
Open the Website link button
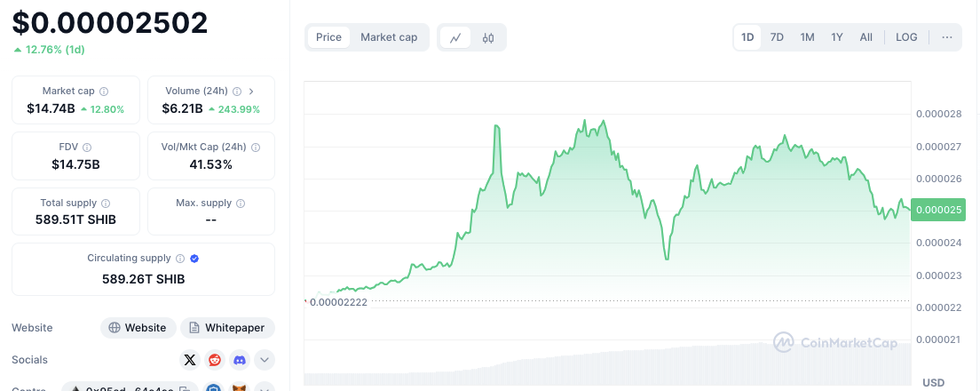[138, 328]
